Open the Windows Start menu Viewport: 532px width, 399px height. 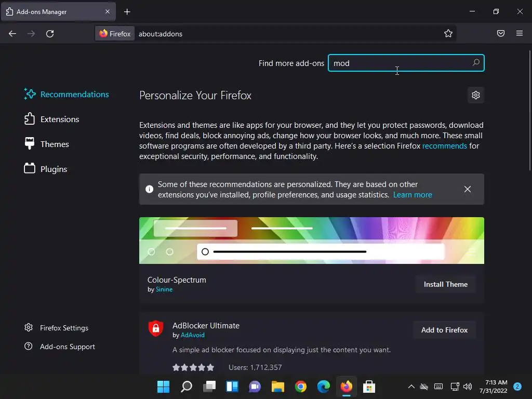(x=163, y=387)
